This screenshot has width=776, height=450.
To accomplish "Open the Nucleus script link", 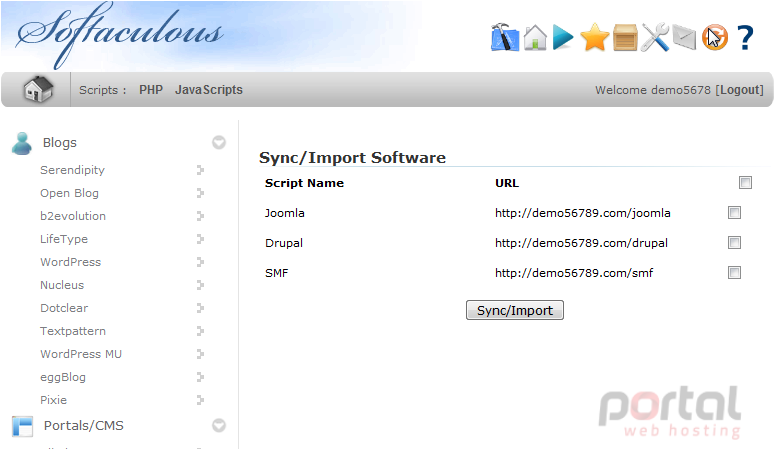I will (62, 285).
